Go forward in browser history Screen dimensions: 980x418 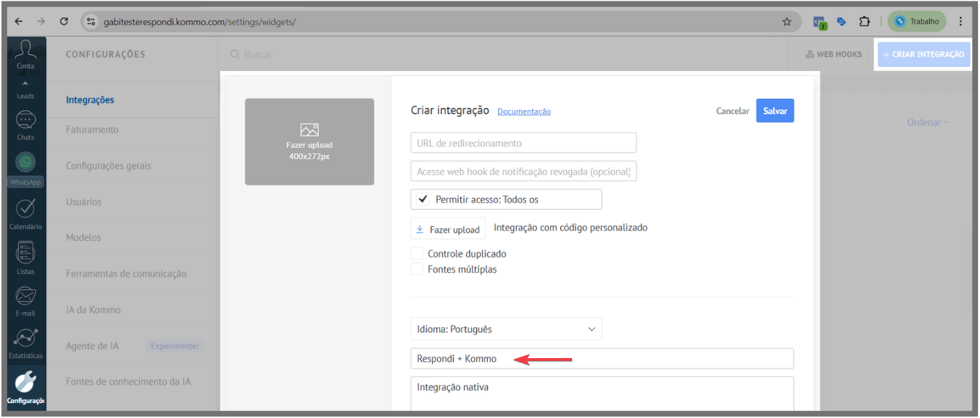tap(41, 22)
